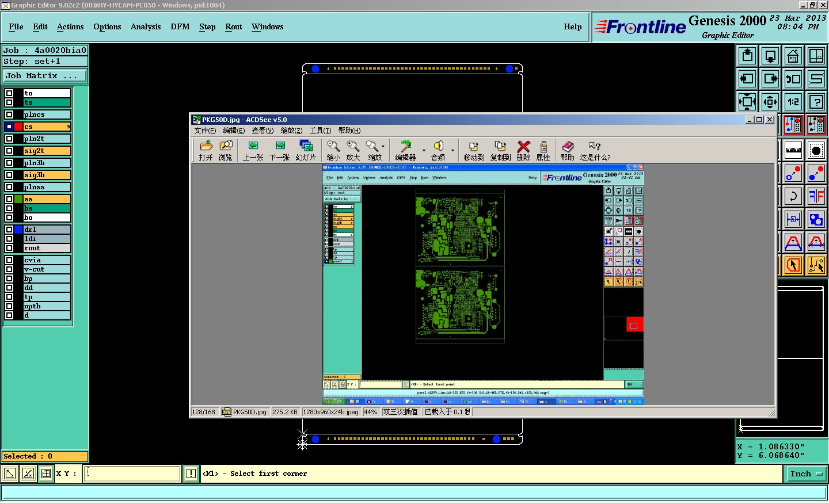Image resolution: width=829 pixels, height=504 pixels.
Task: Click green color swatch of layer ss
Action: coord(18,199)
